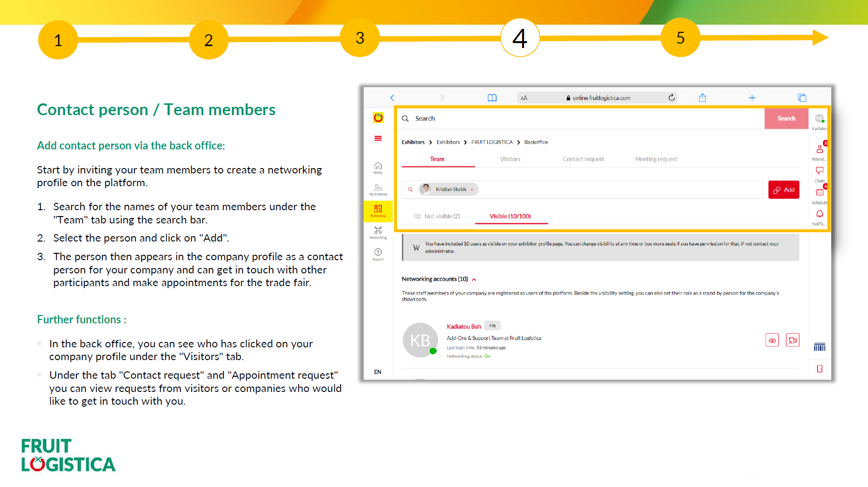868x487 pixels.
Task: Switch to Visible (10/100) tab
Action: tap(510, 216)
